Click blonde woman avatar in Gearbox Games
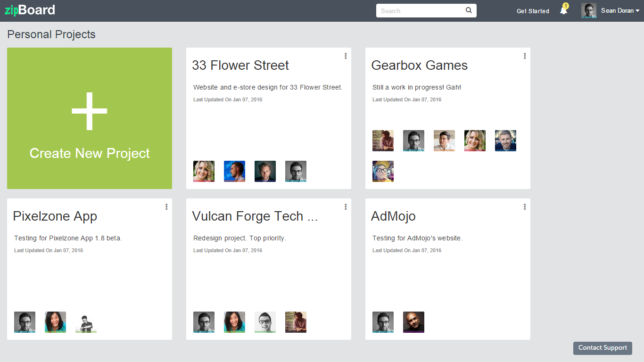The height and width of the screenshot is (362, 644). (475, 140)
